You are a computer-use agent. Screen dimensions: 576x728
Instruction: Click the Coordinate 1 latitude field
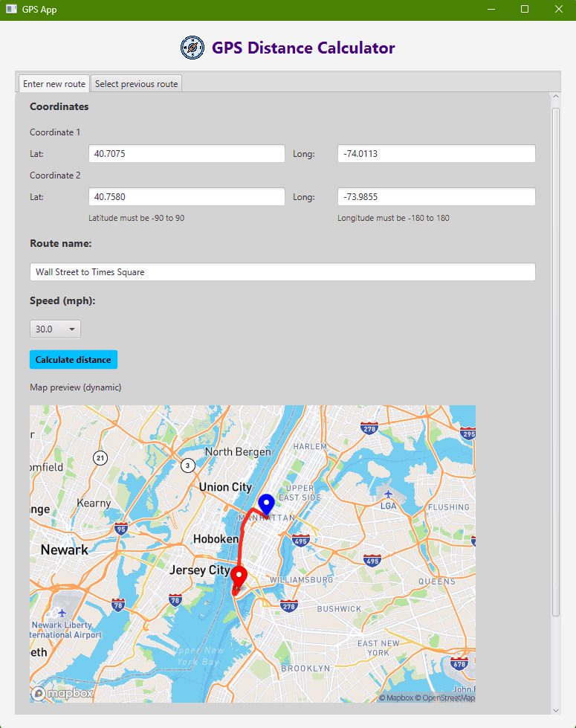click(187, 154)
